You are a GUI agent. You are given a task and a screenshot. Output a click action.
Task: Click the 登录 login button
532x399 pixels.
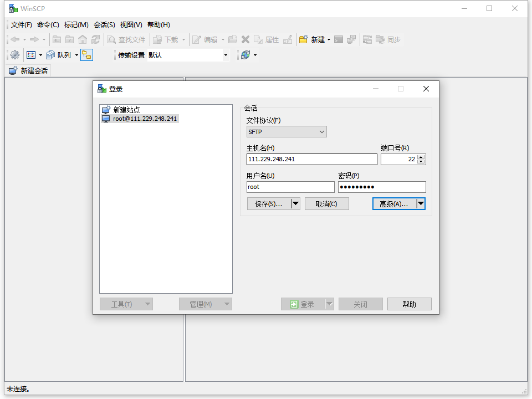(303, 304)
